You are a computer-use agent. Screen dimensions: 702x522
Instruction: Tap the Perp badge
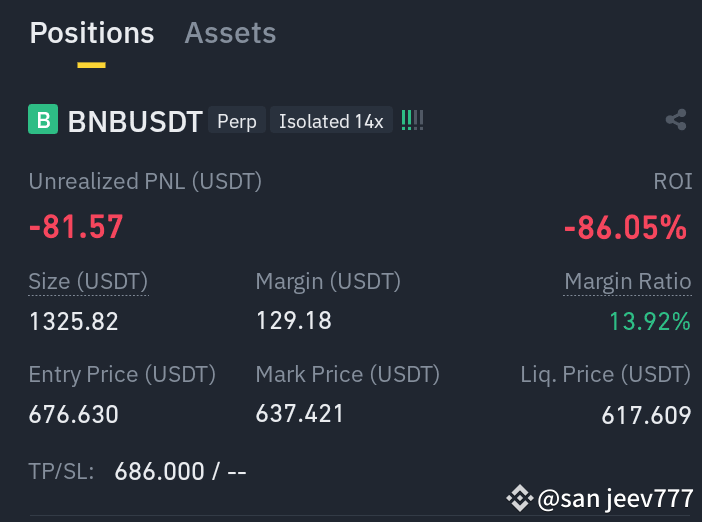click(x=237, y=120)
